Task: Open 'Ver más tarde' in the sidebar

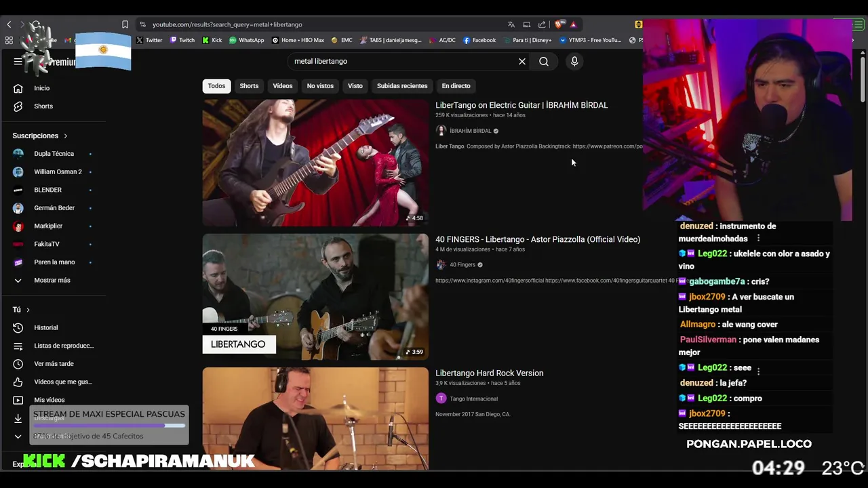Action: click(x=54, y=364)
